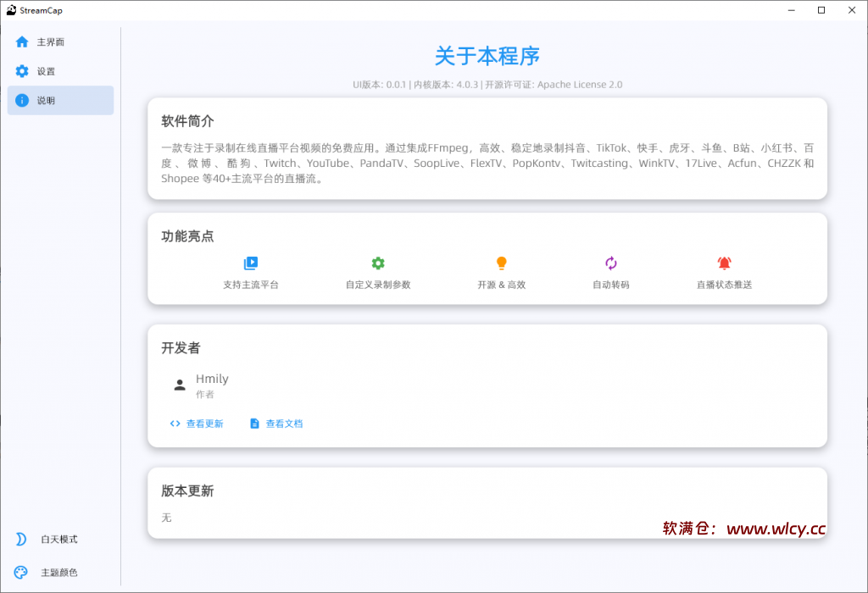
Task: Click the 开发者 heading
Action: click(x=181, y=348)
